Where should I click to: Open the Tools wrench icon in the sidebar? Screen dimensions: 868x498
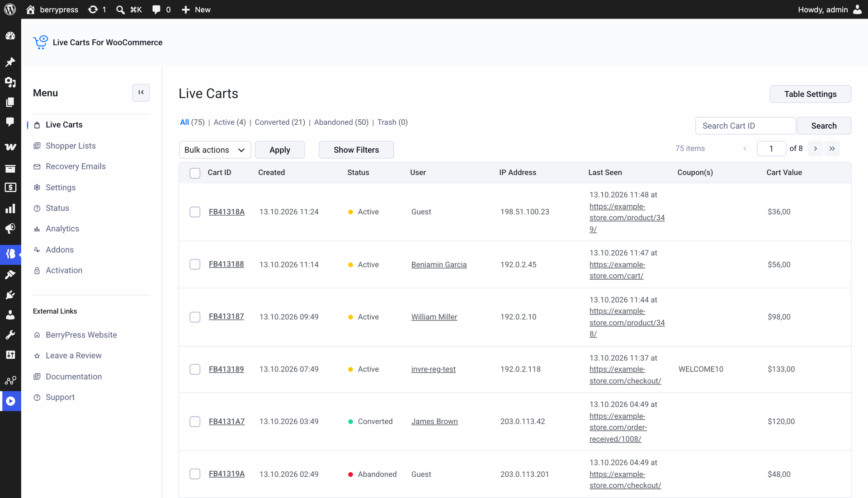10,335
